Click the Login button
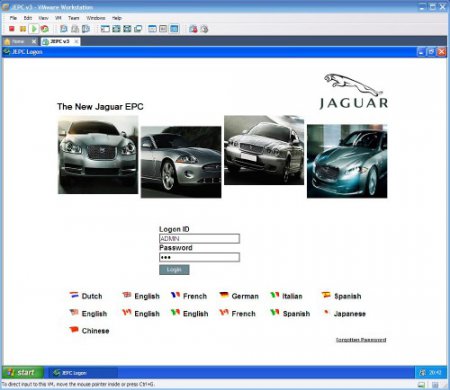 [x=174, y=270]
